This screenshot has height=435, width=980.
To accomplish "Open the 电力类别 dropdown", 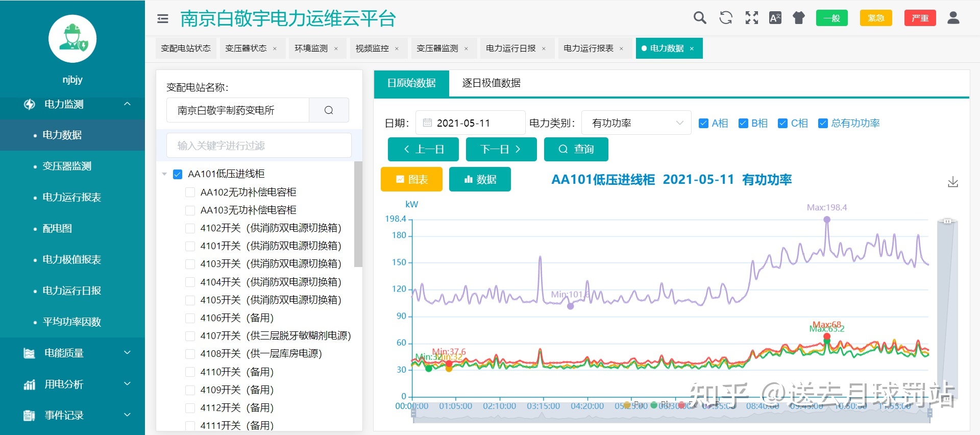I will [x=636, y=123].
